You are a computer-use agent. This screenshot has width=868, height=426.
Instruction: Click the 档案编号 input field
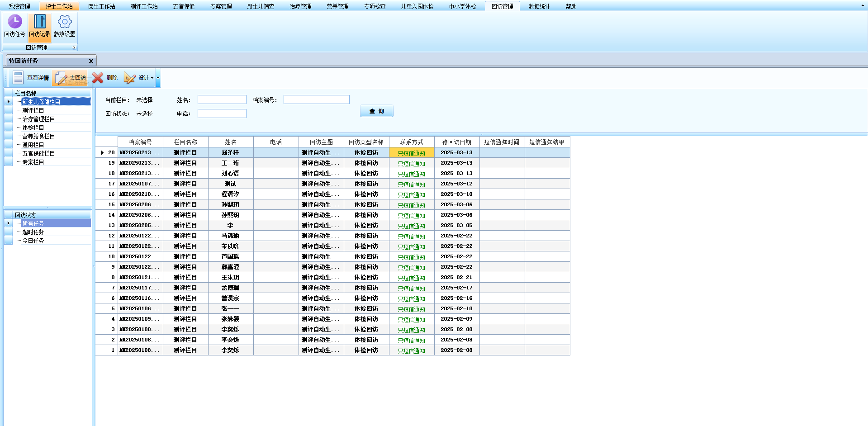pos(317,99)
